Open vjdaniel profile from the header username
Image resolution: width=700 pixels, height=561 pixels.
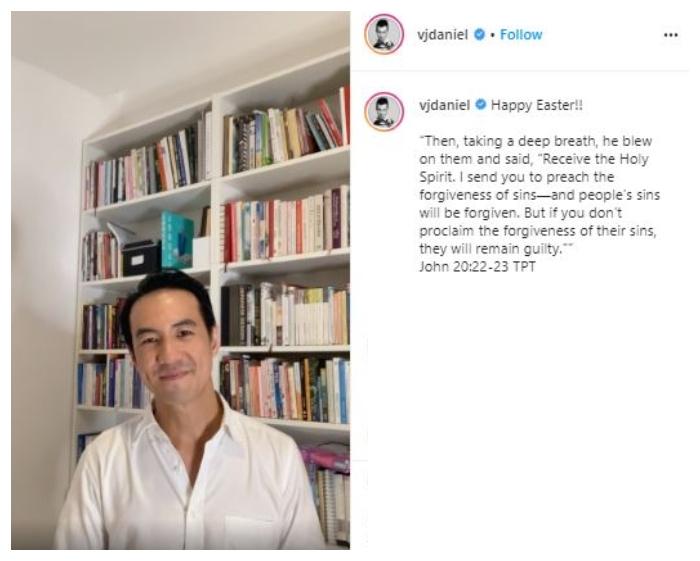pyautogui.click(x=442, y=35)
